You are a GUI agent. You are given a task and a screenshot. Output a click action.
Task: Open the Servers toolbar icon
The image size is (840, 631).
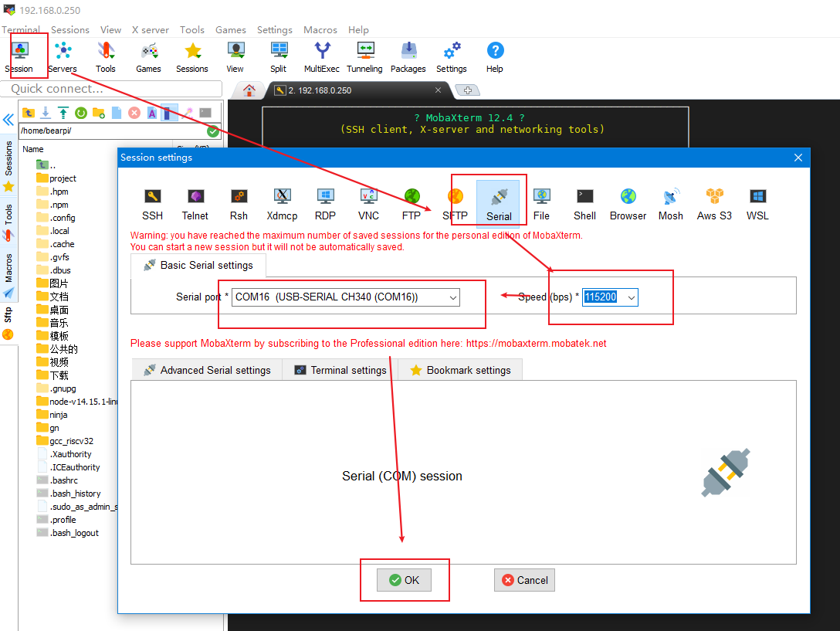[63, 57]
